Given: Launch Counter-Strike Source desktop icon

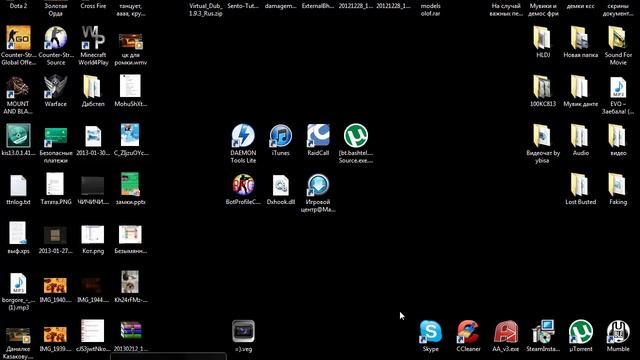Looking at the screenshot, I should [56, 38].
